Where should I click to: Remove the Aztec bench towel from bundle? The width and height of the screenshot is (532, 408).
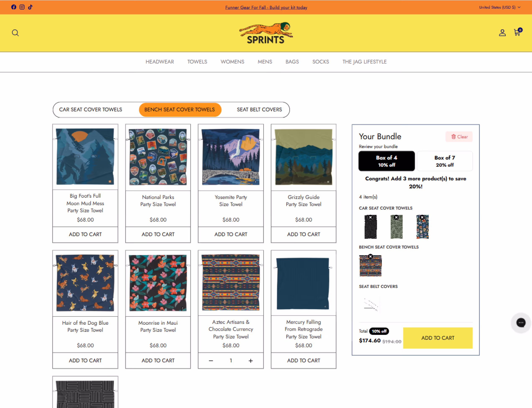[370, 256]
